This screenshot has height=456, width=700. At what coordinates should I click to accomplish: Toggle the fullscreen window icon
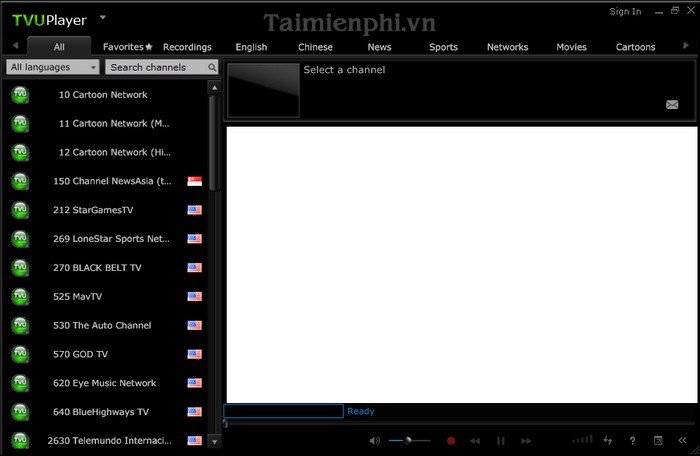coord(658,441)
